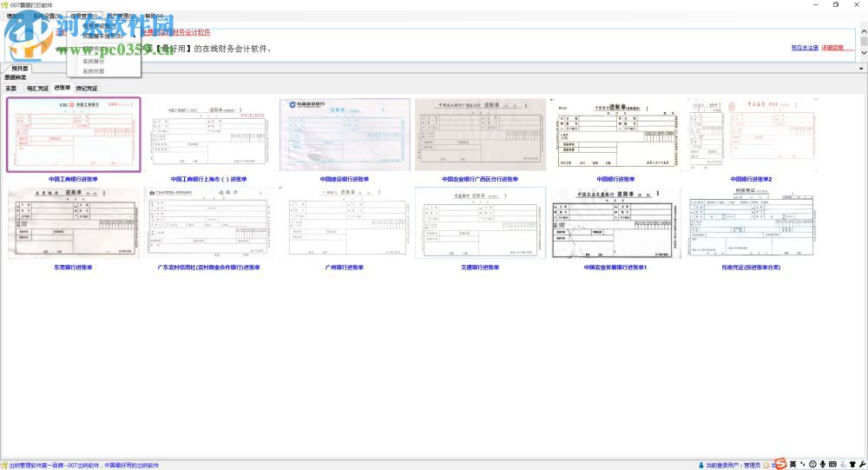Click the clock icon in the status bar
Viewport: 868px width, 470px height.
coord(767,465)
